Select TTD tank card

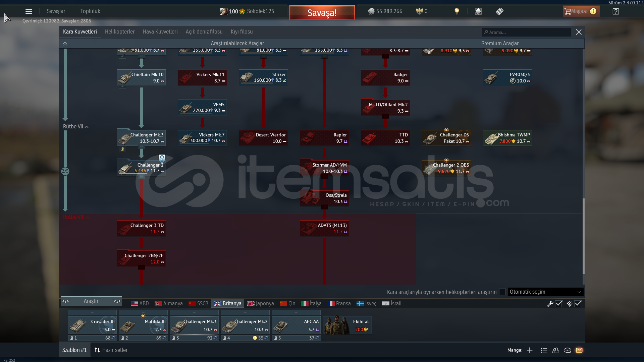pos(385,138)
